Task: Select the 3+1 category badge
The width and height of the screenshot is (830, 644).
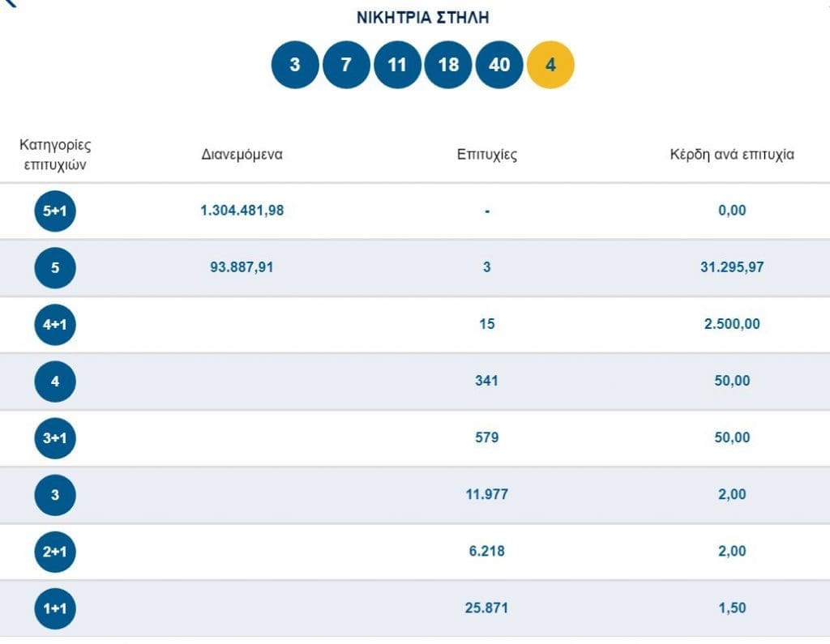Action: tap(55, 437)
